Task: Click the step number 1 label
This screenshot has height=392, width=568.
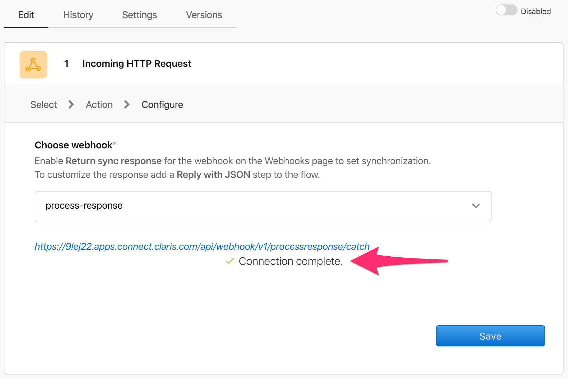Action: tap(67, 64)
